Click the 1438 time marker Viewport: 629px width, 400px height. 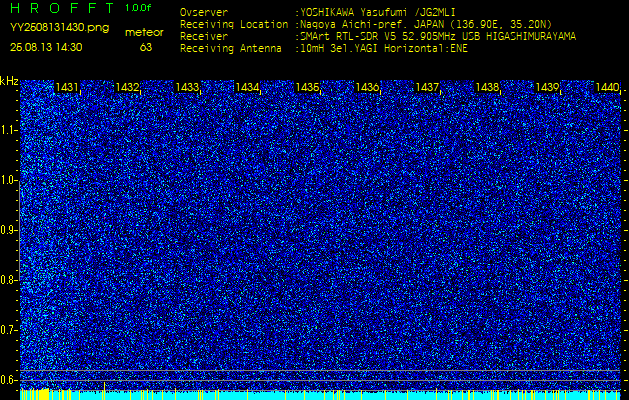click(x=487, y=87)
